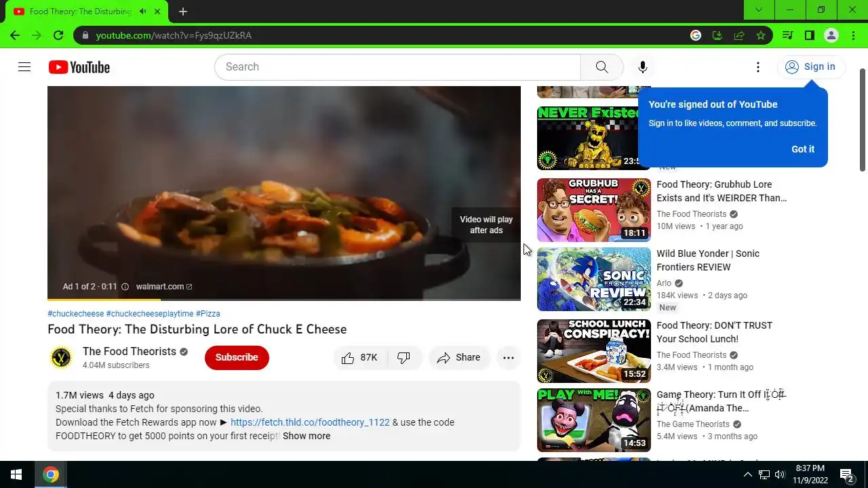The height and width of the screenshot is (488, 868).
Task: Open the notification center icon
Action: [846, 474]
